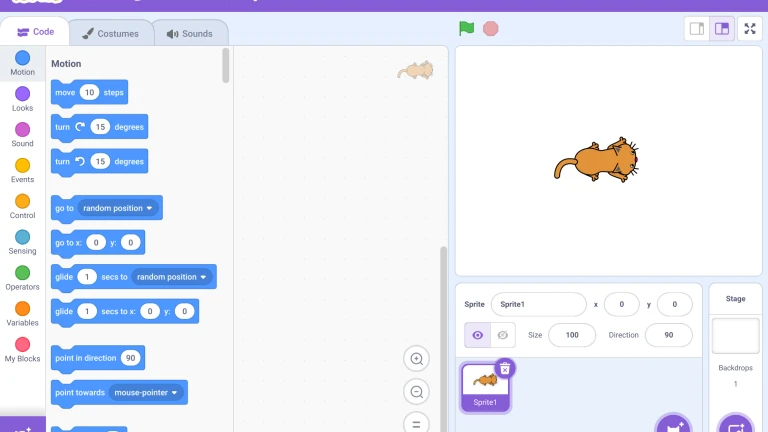Viewport: 768px width, 432px height.
Task: Select the Motion category circle
Action: (23, 58)
